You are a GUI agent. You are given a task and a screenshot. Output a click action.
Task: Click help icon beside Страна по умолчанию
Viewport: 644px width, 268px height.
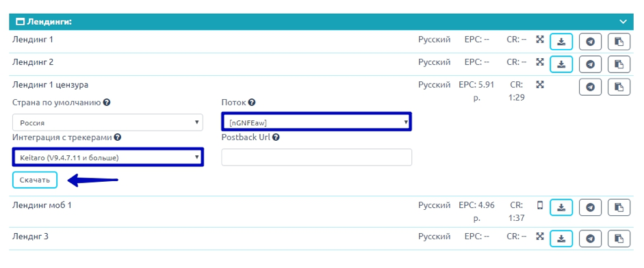(x=106, y=102)
